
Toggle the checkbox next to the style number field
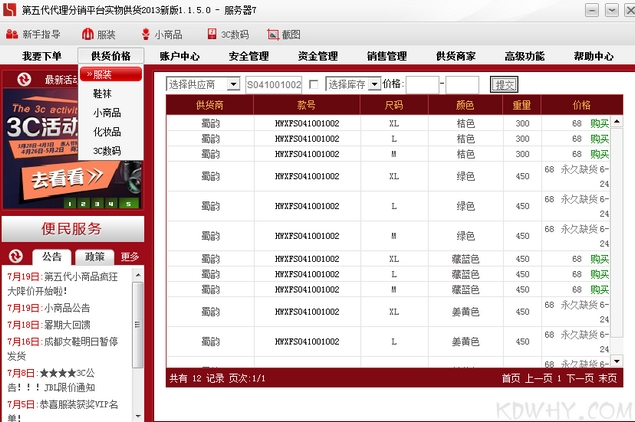314,85
